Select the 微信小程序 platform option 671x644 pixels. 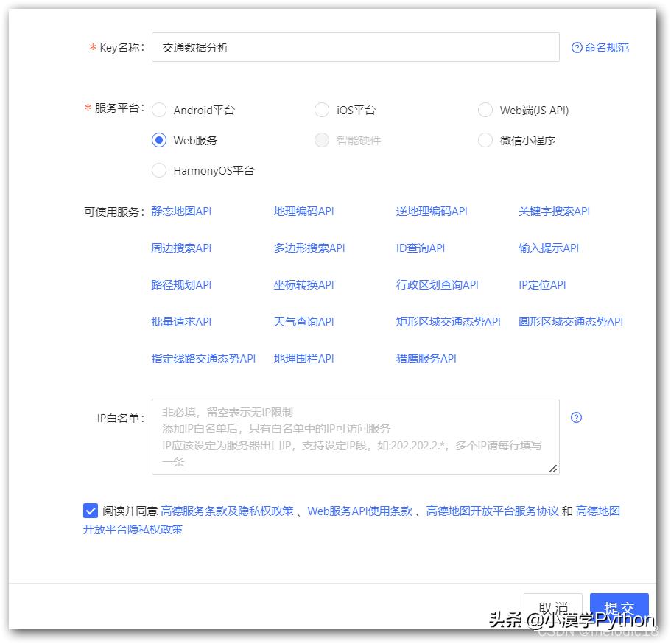point(485,140)
